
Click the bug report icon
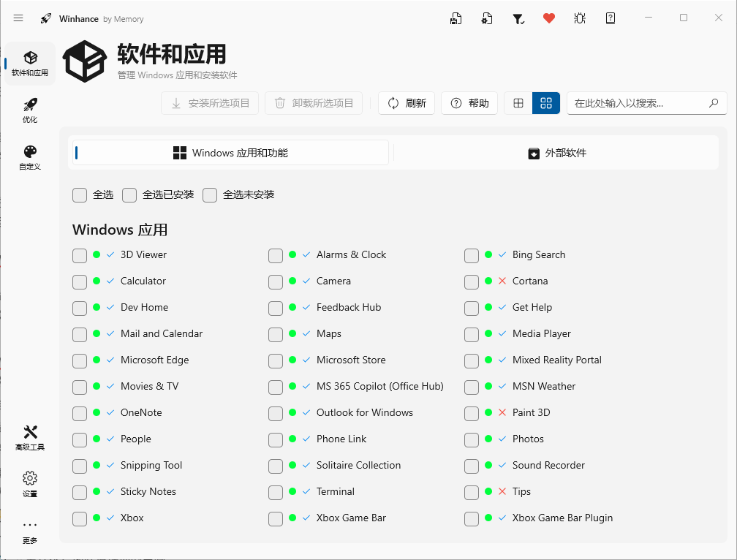coord(580,18)
